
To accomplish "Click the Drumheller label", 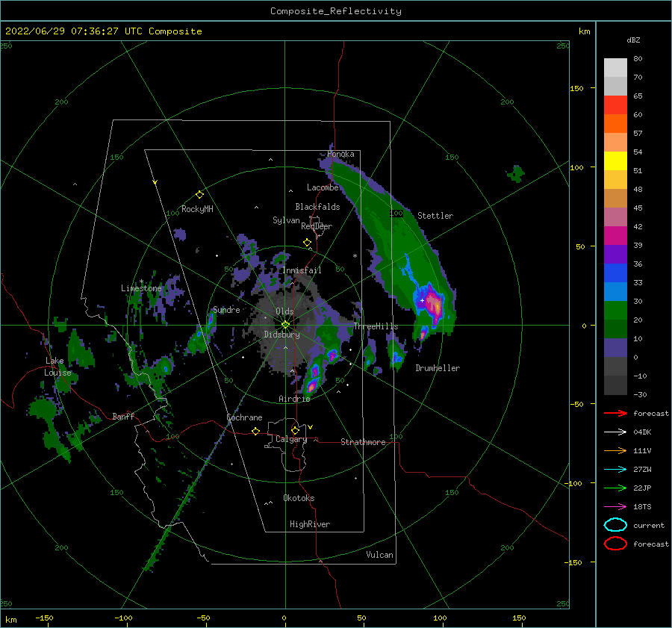I will click(x=438, y=368).
